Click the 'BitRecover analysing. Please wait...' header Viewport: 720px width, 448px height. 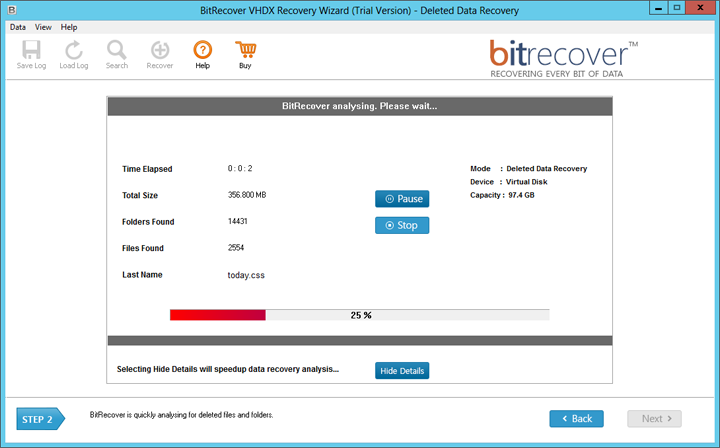[x=360, y=106]
